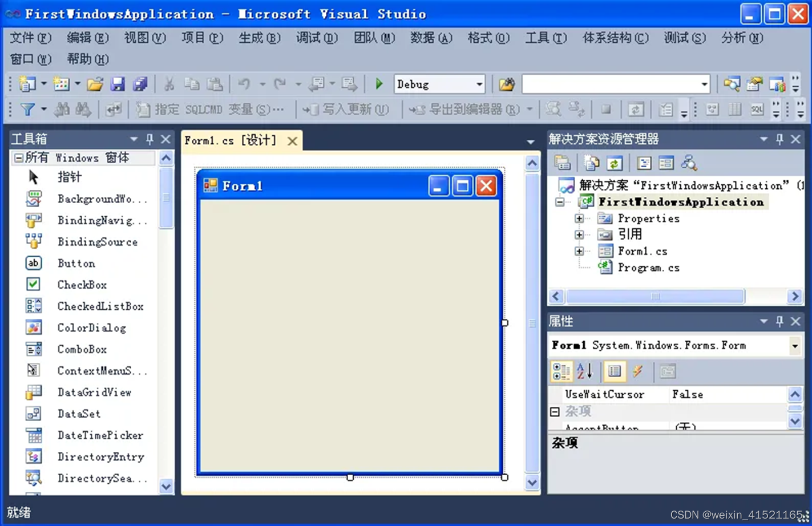
Task: Click the Solution Explorer horizontal scroll right arrow
Action: point(795,296)
